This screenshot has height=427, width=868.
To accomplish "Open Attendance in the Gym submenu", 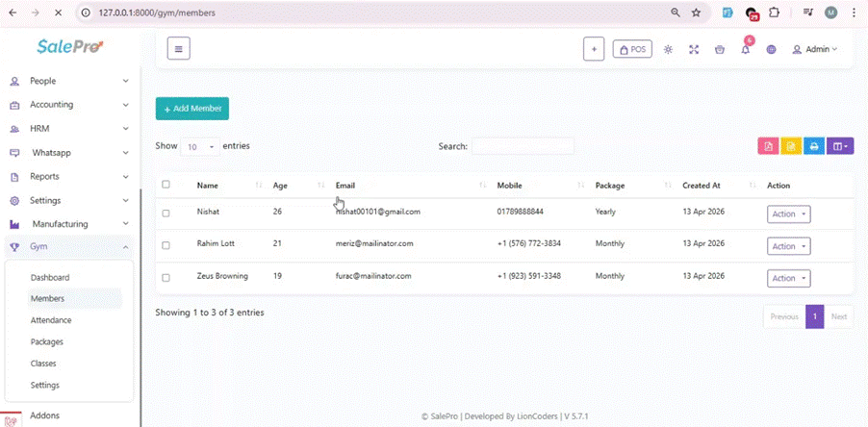I will coord(51,320).
